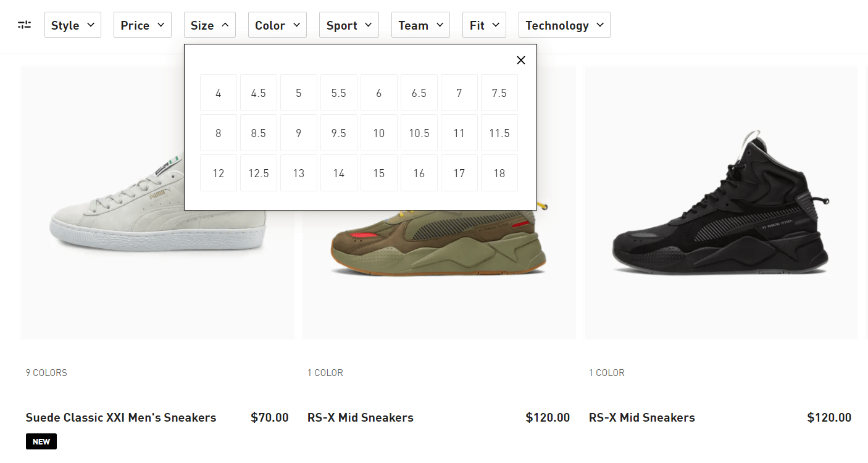Open the Style filter dropdown
The height and width of the screenshot is (463, 868).
[x=72, y=25]
